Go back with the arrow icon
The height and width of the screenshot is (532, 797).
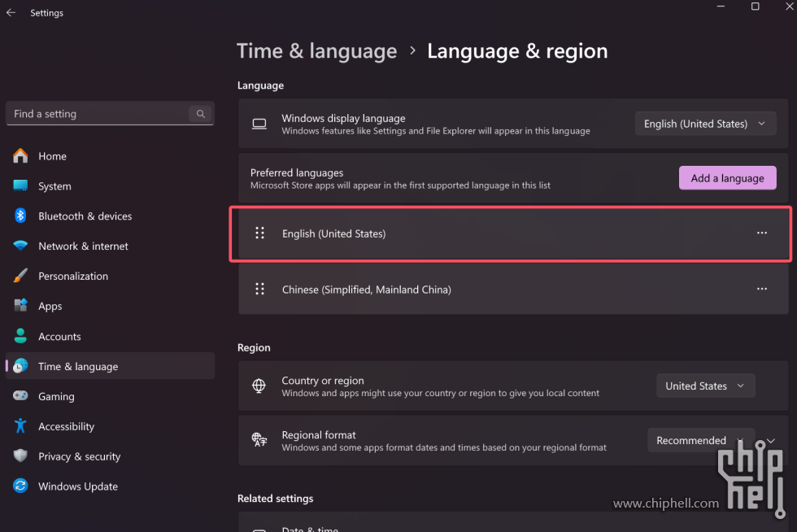11,13
